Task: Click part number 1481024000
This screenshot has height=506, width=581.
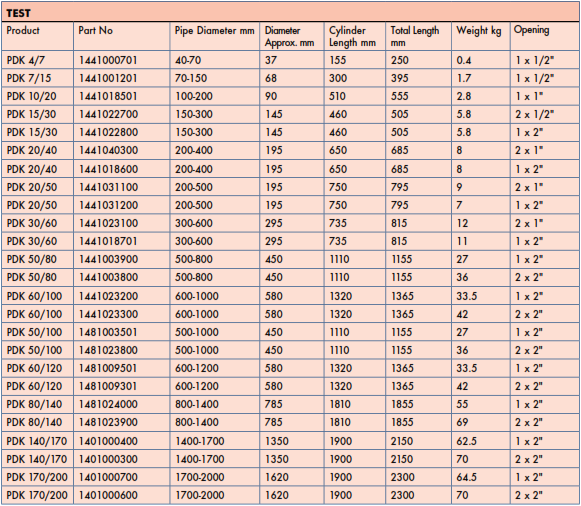Action: pyautogui.click(x=108, y=404)
